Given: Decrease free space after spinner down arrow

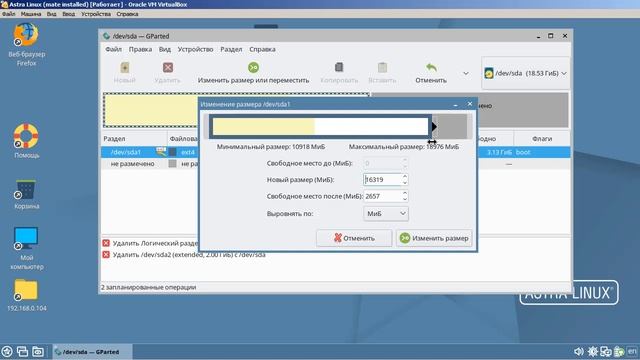Looking at the screenshot, I should (404, 199).
